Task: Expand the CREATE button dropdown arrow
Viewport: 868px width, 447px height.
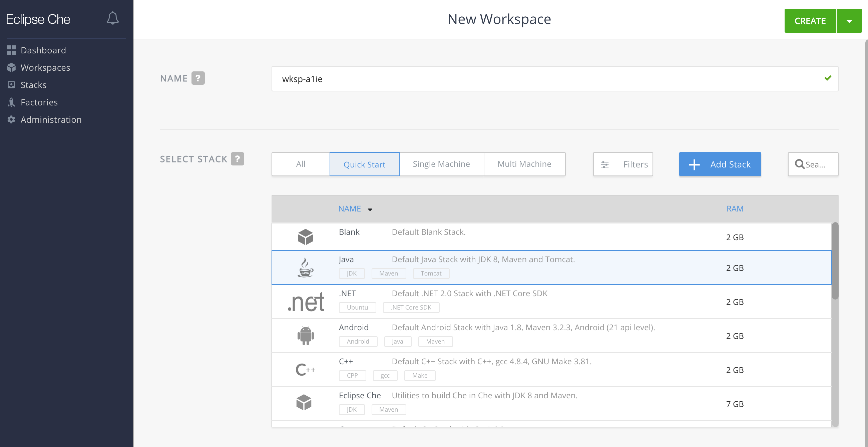Action: coord(849,21)
